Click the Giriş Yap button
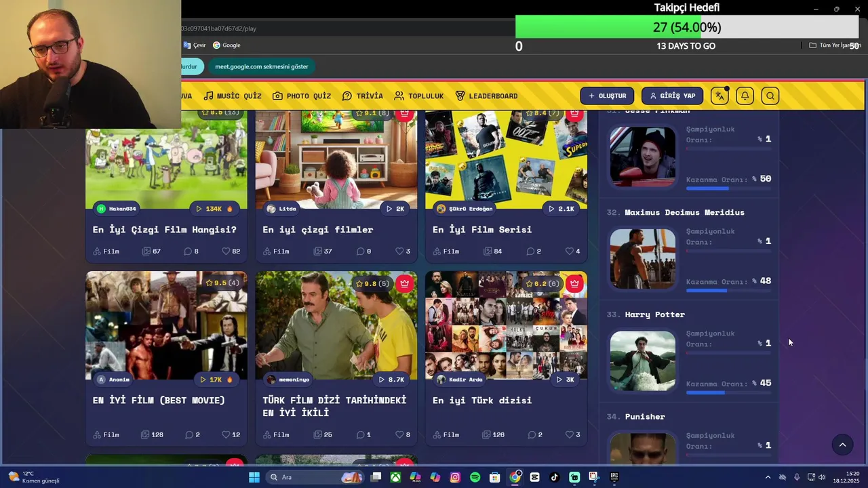This screenshot has height=488, width=868. point(672,96)
